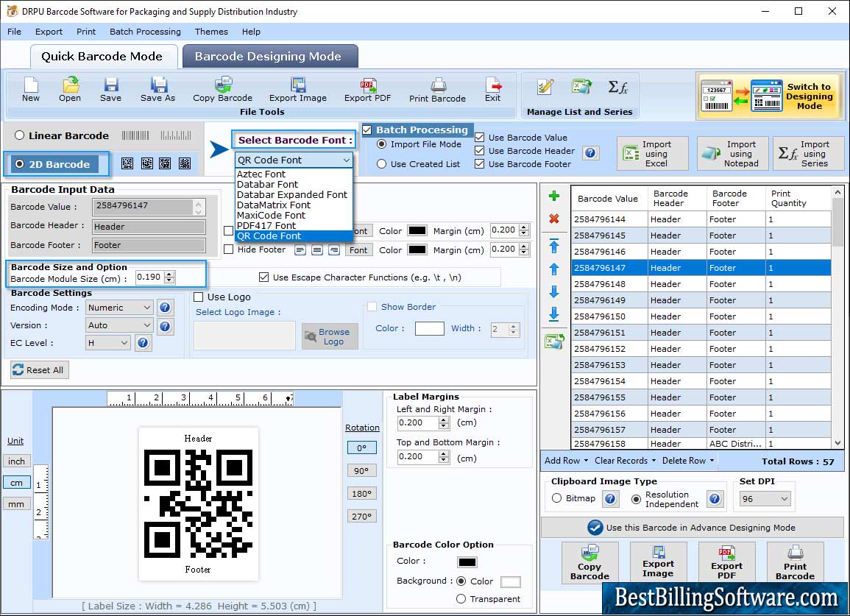Open help for Version setting
Image resolution: width=850 pixels, height=616 pixels.
point(166,326)
